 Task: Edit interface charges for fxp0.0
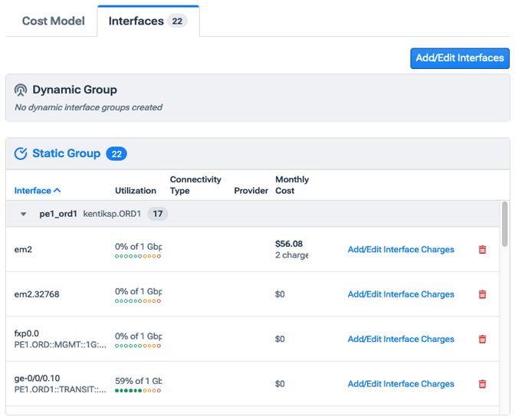401,339
